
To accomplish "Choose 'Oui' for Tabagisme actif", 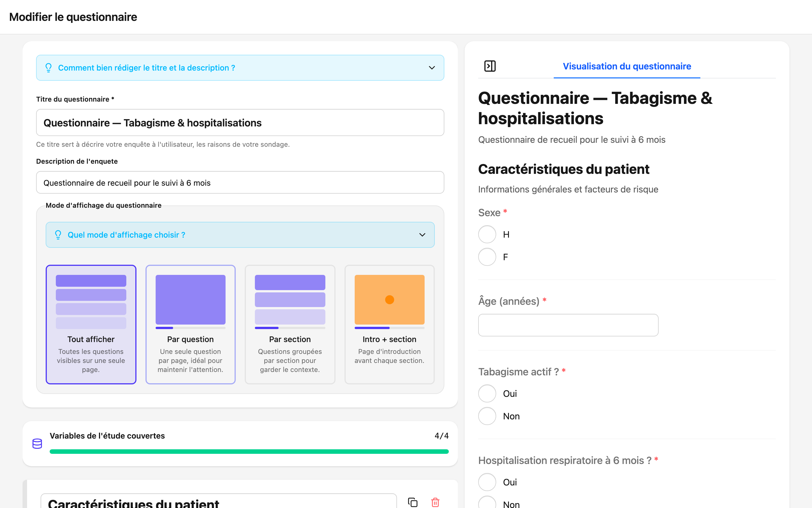I will [487, 393].
